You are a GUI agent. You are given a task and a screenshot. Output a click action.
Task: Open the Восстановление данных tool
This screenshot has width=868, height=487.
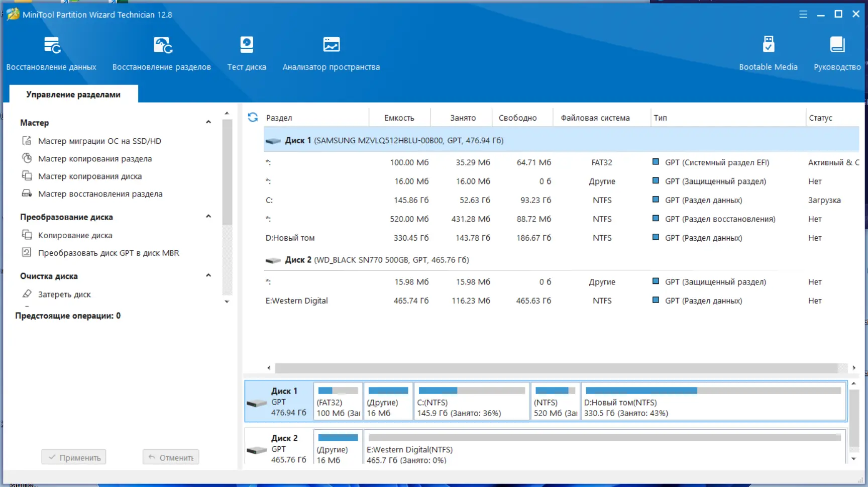[x=51, y=53]
